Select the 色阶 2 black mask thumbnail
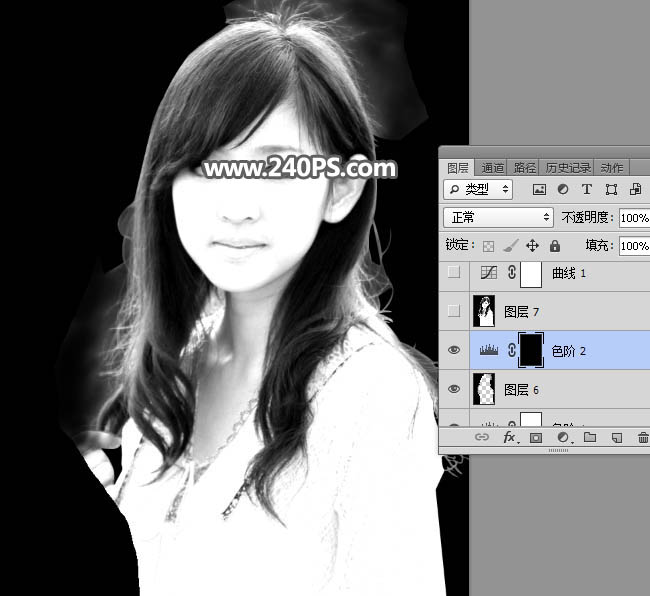The image size is (650, 596). (531, 351)
